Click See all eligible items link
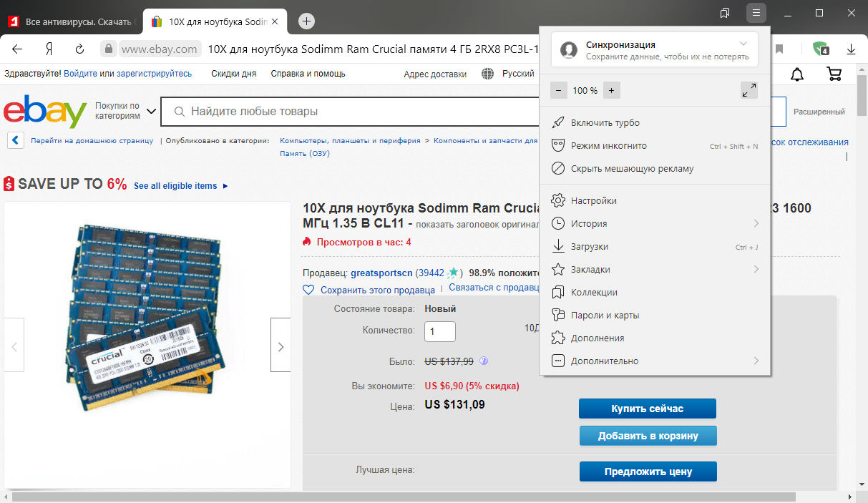The height and width of the screenshot is (503, 868). coord(180,186)
